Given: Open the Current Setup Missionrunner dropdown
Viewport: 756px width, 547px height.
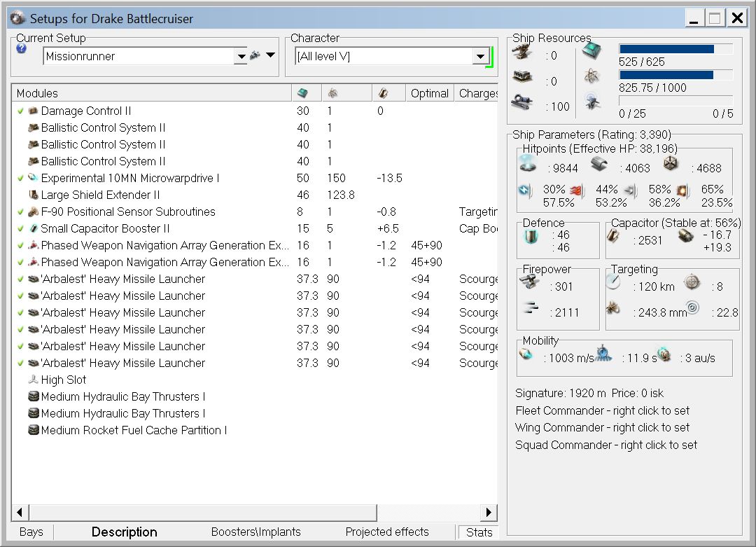Looking at the screenshot, I should [x=241, y=57].
